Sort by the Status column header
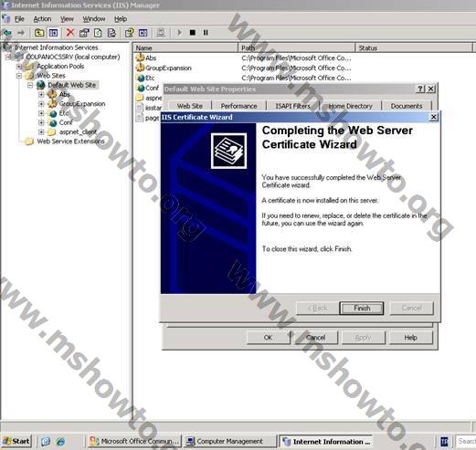Image resolution: width=476 pixels, height=450 pixels. [414, 47]
